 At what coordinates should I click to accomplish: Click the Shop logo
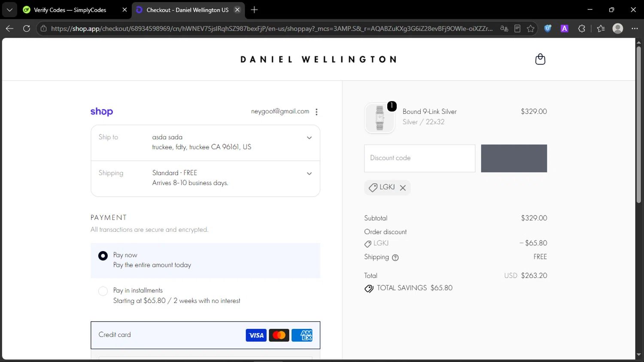(x=102, y=112)
